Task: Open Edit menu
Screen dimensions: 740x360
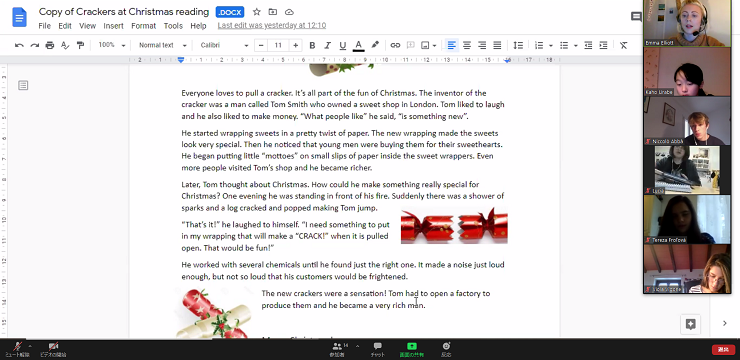Action: 65,26
